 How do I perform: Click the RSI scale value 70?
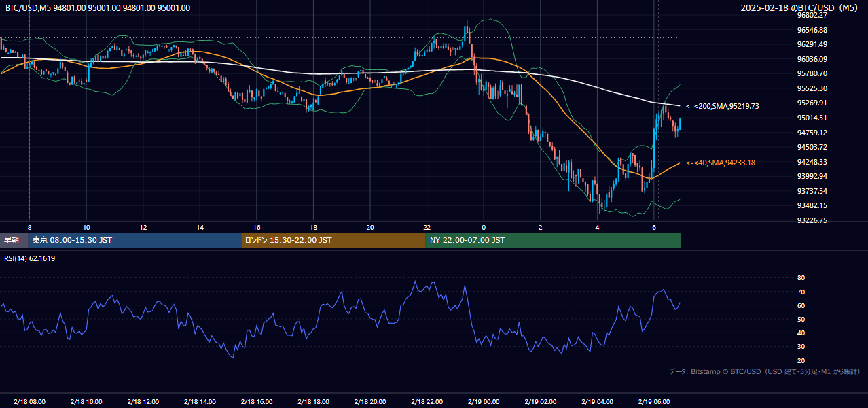801,292
